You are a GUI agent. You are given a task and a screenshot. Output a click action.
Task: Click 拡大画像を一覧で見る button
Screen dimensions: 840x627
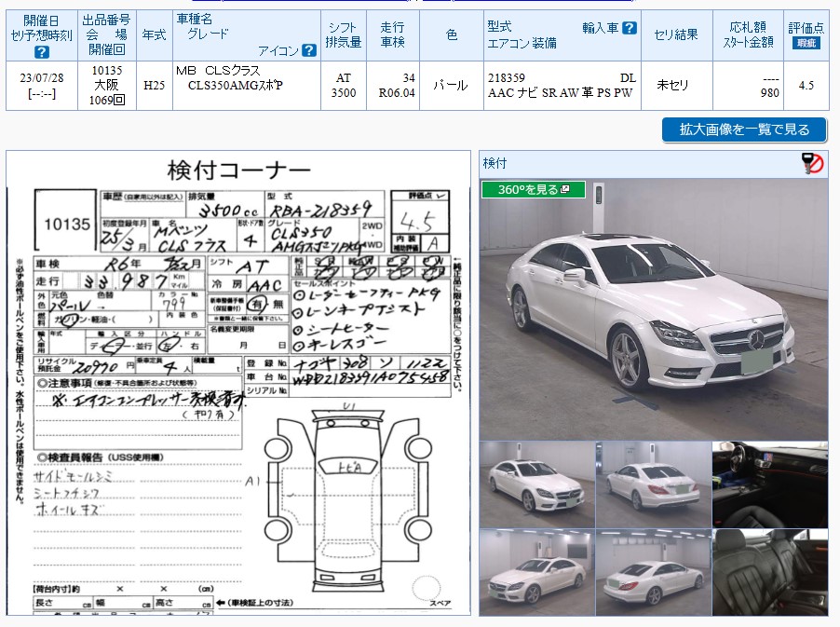744,129
